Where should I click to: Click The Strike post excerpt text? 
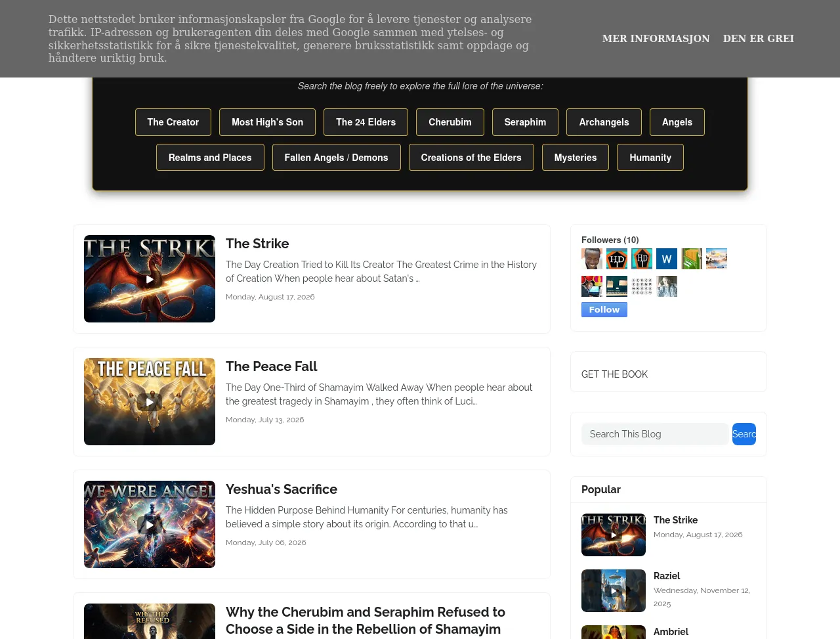381,271
